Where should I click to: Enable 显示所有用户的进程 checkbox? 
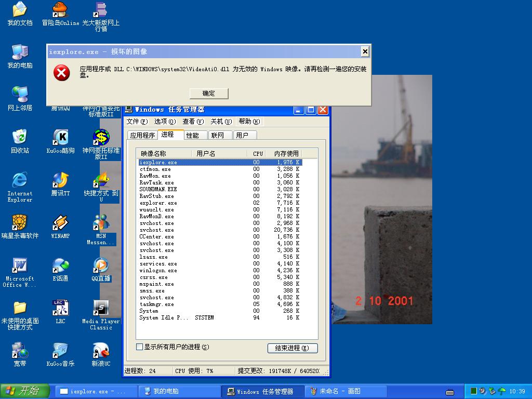pyautogui.click(x=139, y=347)
